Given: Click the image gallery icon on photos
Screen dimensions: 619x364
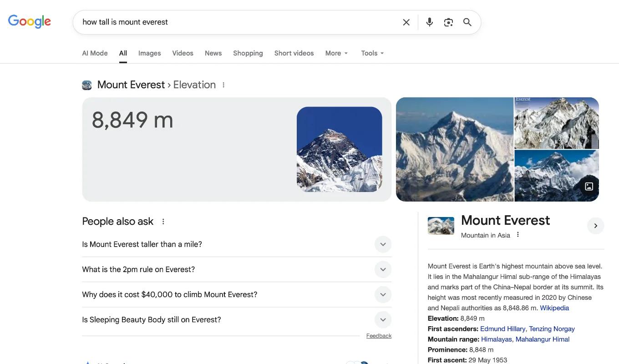Looking at the screenshot, I should [589, 186].
